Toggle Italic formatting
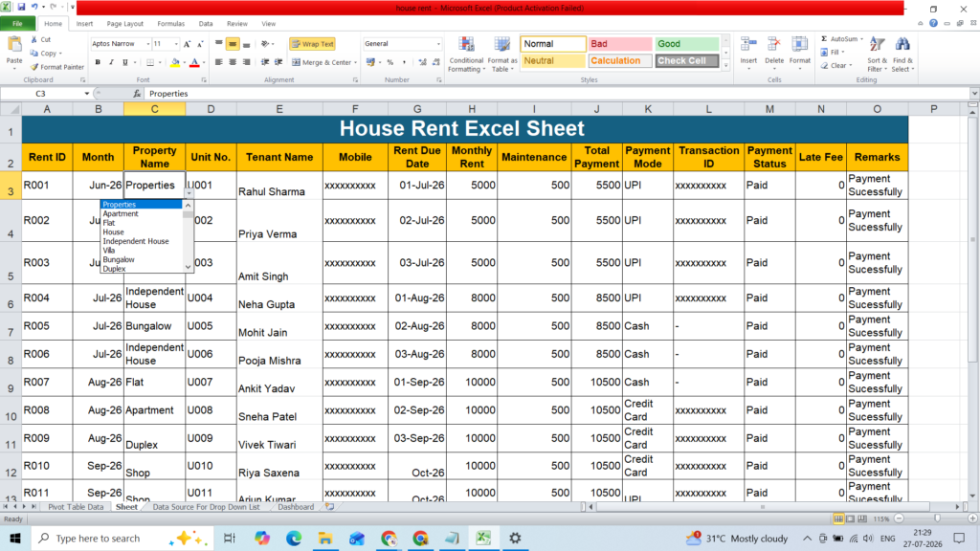The width and height of the screenshot is (980, 551). [111, 62]
